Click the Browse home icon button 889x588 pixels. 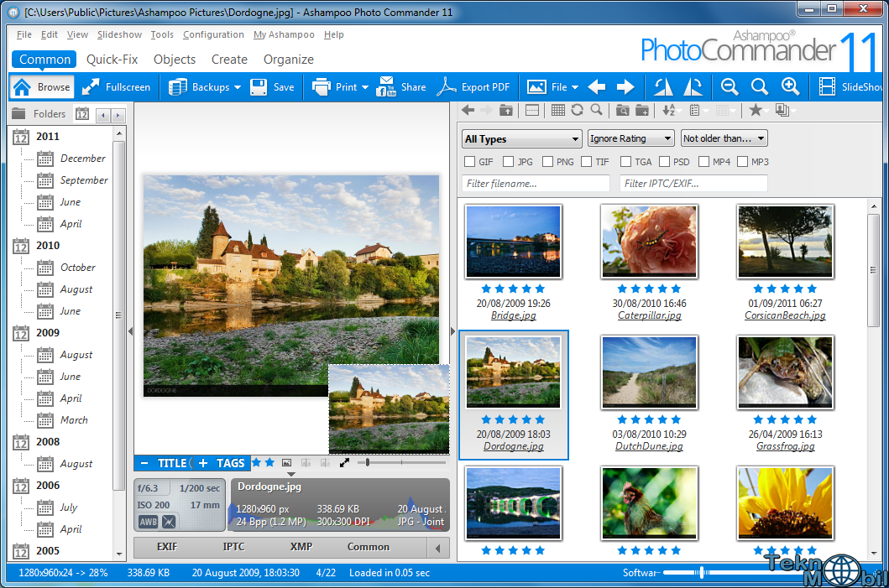(42, 86)
